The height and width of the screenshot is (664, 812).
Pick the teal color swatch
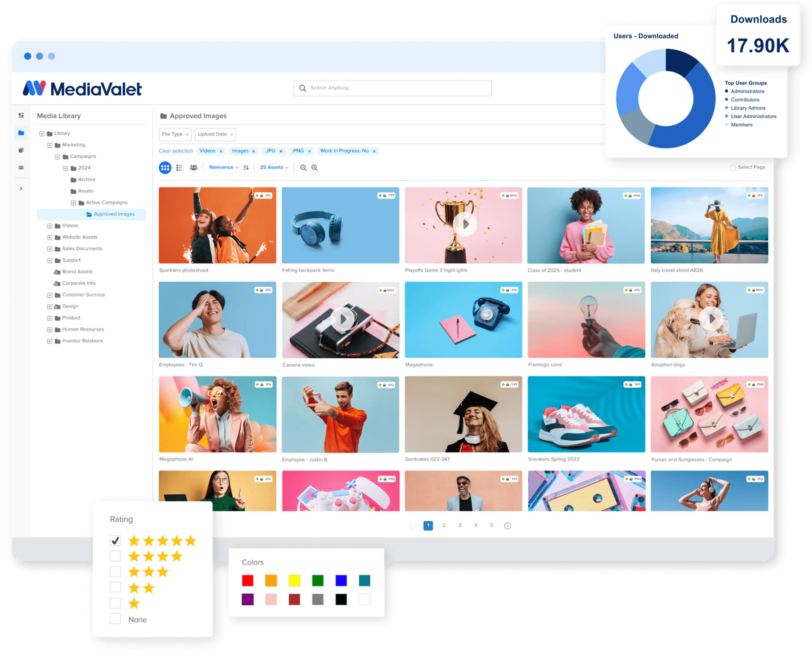point(364,581)
